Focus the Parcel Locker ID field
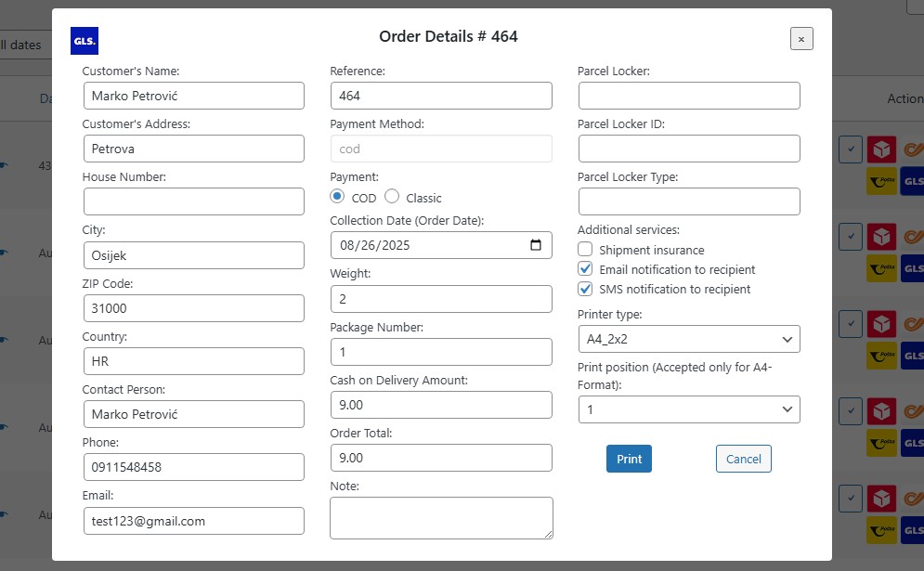The image size is (924, 571). pyautogui.click(x=688, y=149)
